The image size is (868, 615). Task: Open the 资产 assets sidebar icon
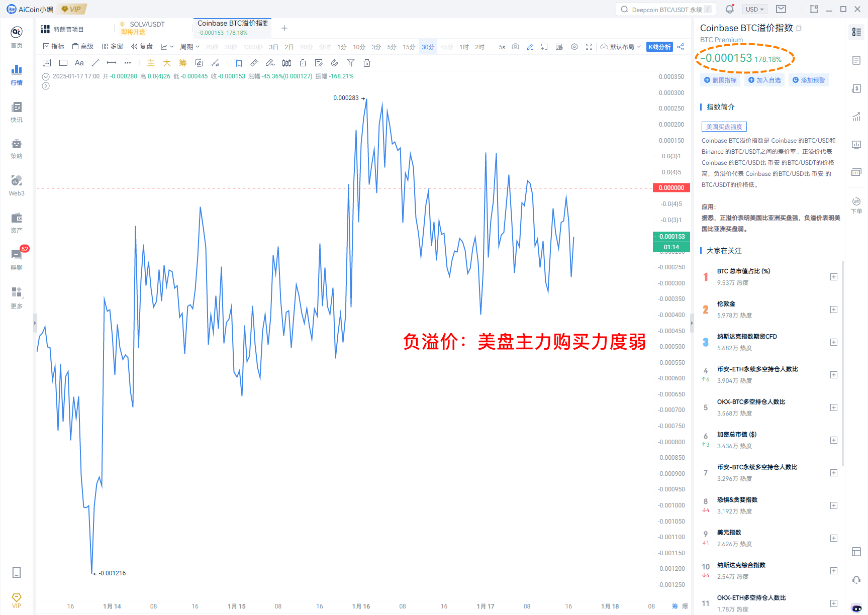[17, 223]
